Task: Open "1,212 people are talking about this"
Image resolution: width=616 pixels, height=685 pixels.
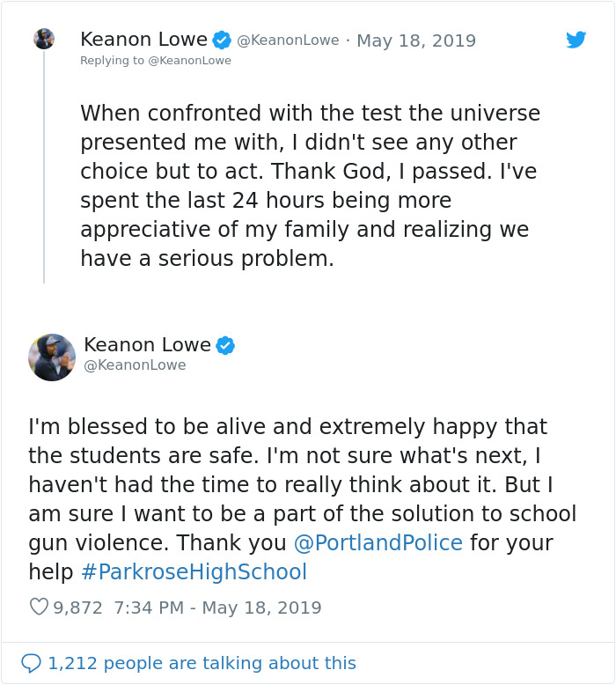Action: pyautogui.click(x=202, y=663)
